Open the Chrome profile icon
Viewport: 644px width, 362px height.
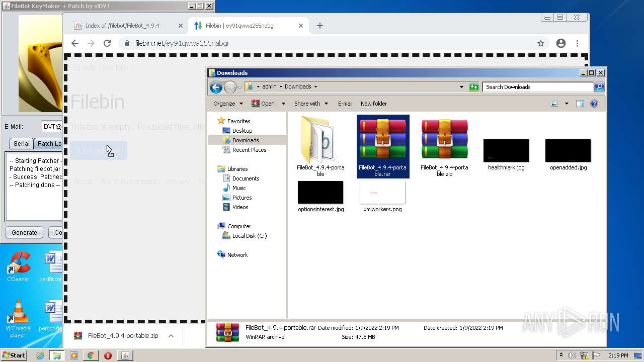pyautogui.click(x=561, y=43)
